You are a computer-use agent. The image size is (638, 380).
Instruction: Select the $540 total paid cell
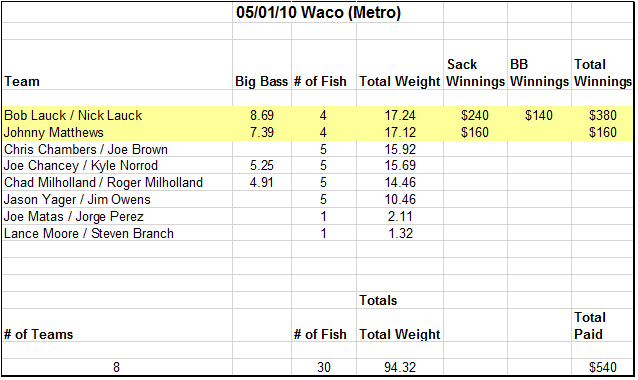[x=603, y=367]
